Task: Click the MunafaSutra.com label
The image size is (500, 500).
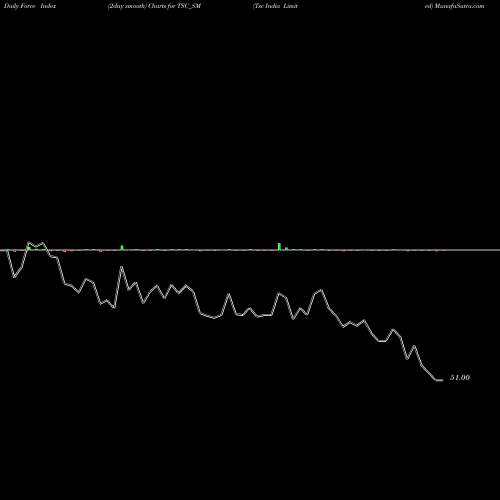Action: point(459,6)
